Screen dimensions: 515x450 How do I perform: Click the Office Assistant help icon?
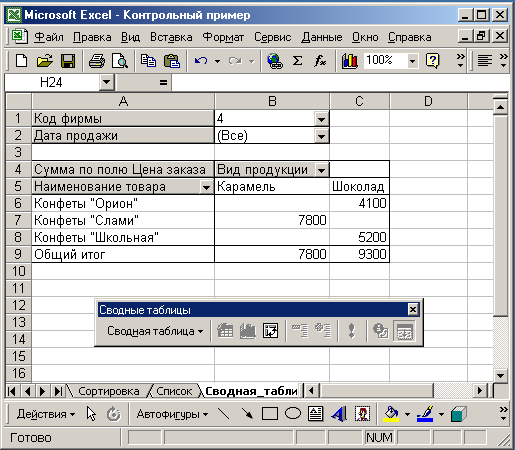(433, 61)
